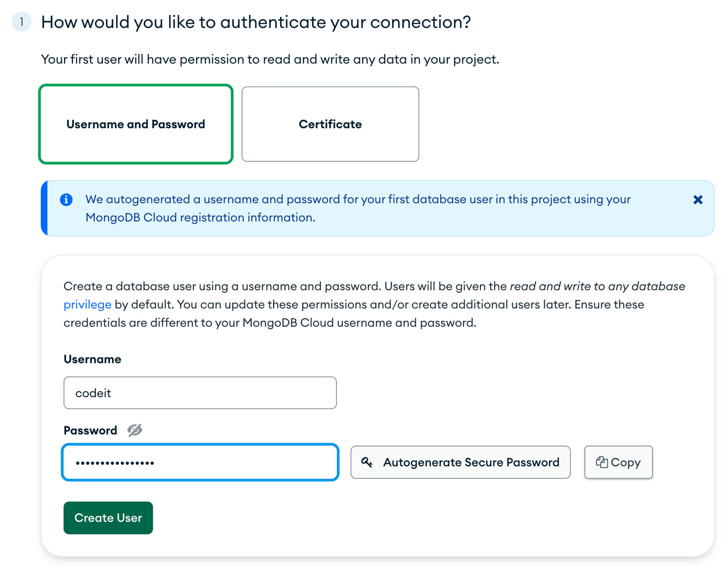
Task: Click the authenticate your connection heading
Action: (x=256, y=22)
